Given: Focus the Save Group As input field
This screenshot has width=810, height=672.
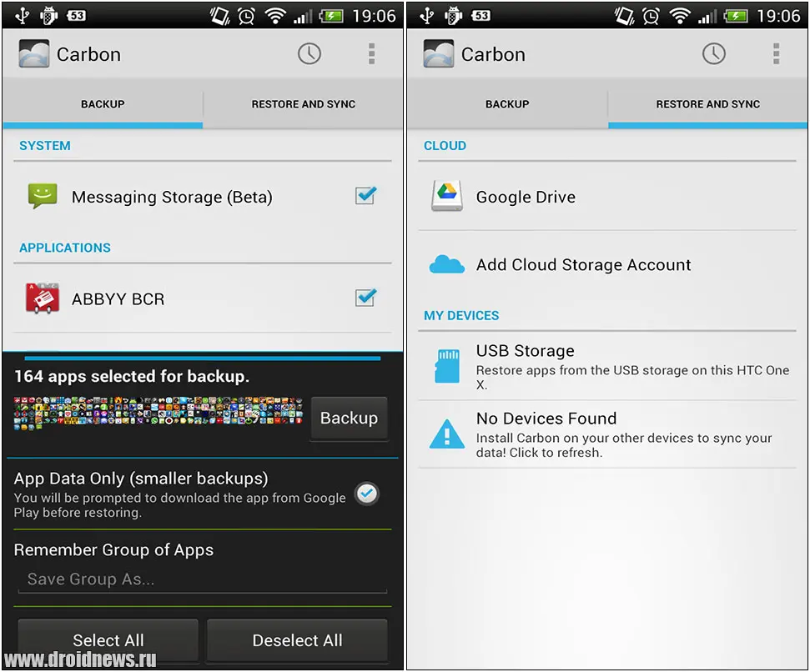Looking at the screenshot, I should tap(203, 579).
